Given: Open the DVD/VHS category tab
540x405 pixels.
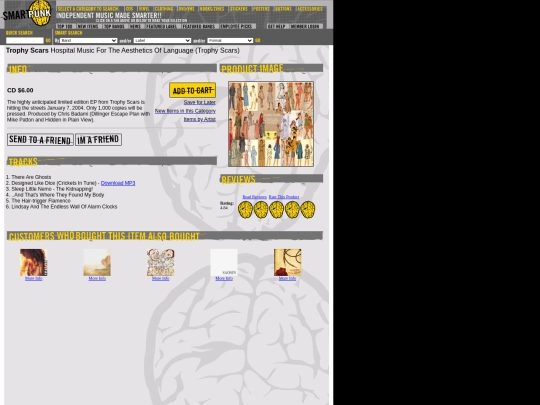Looking at the screenshot, I should (x=186, y=9).
